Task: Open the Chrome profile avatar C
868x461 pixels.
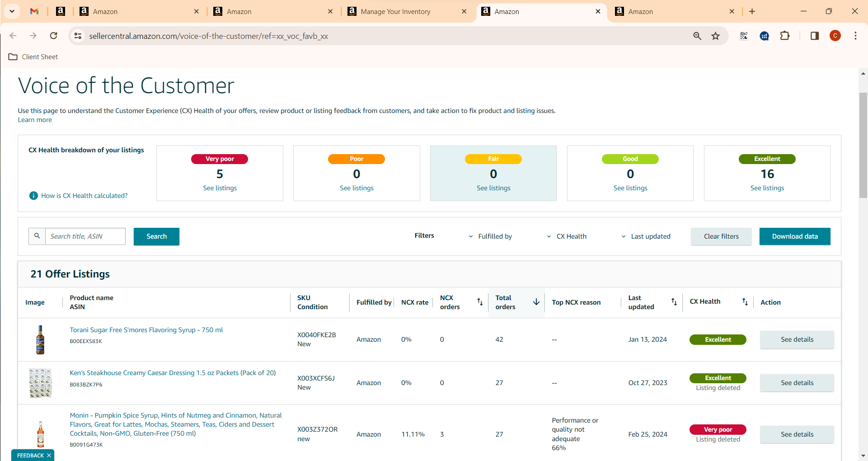Action: pos(835,36)
